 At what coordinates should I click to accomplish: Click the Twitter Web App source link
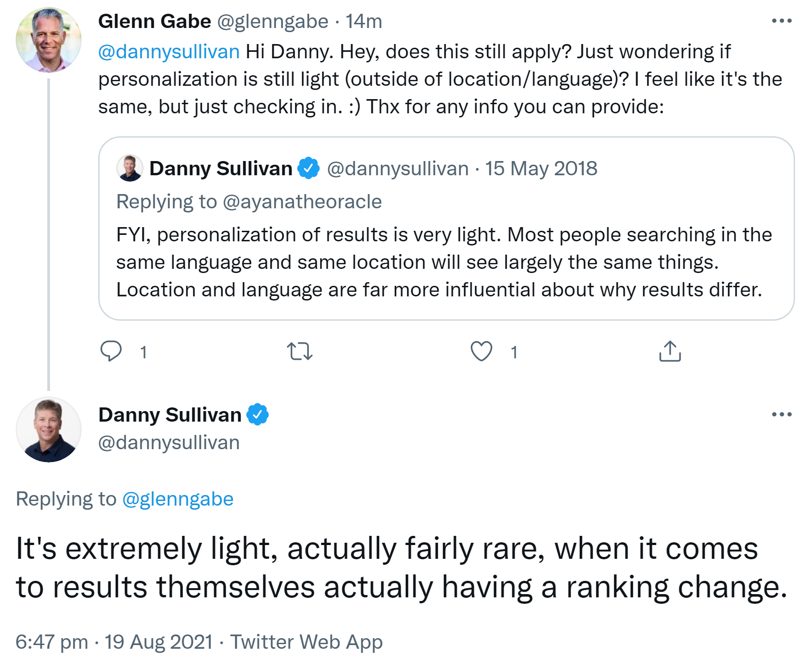306,642
